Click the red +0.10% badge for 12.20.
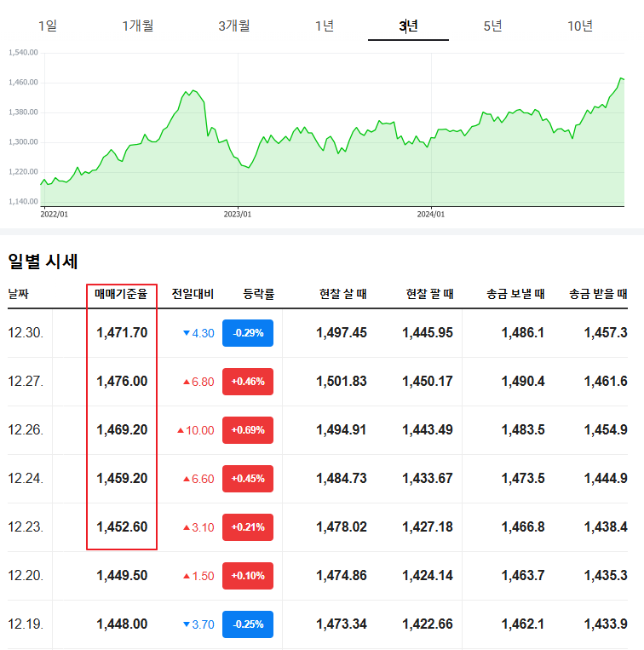644x650 pixels. click(247, 576)
